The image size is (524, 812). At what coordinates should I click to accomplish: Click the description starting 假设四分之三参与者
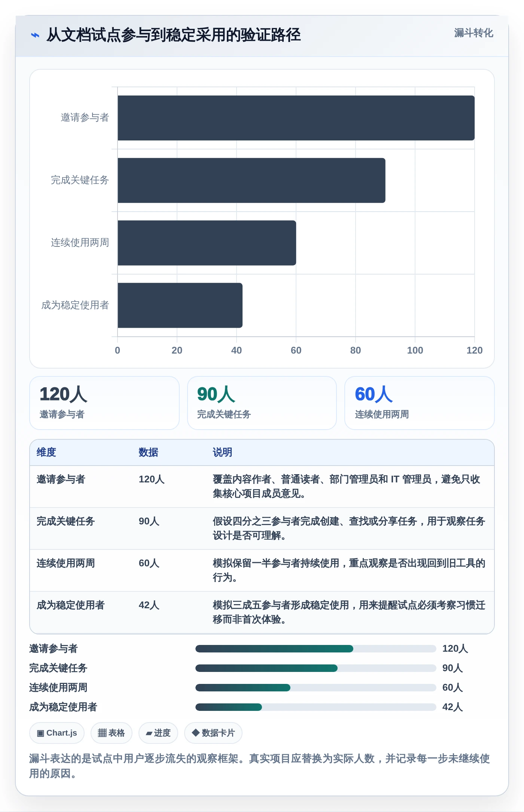click(349, 528)
